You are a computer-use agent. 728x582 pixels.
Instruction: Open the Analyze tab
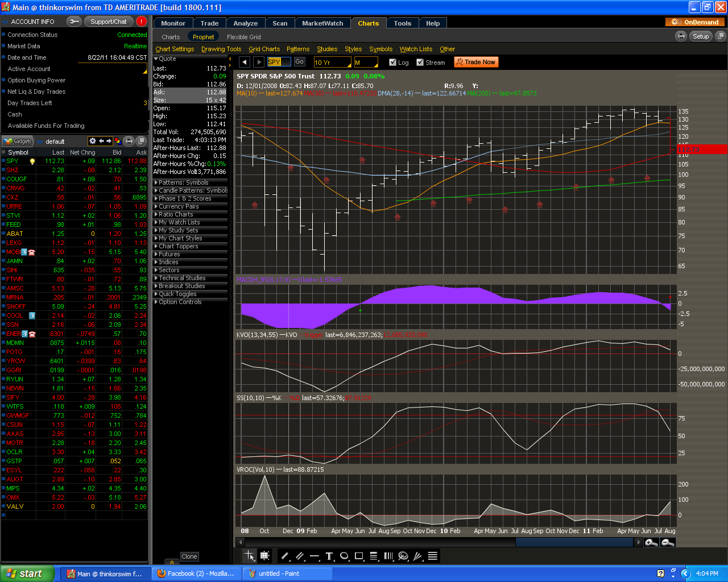click(x=246, y=23)
